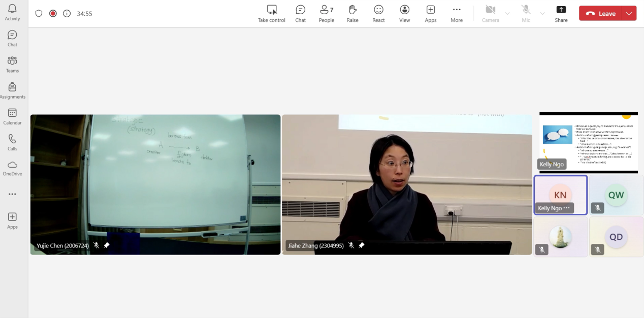Share your screen content
This screenshot has width=644, height=318.
pyautogui.click(x=561, y=14)
